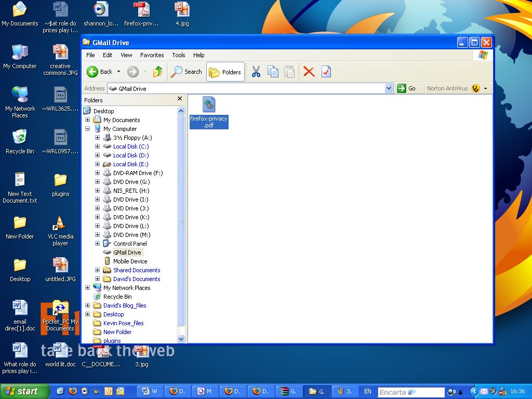The width and height of the screenshot is (532, 399).
Task: Expand My Documents in folder tree
Action: click(x=87, y=120)
